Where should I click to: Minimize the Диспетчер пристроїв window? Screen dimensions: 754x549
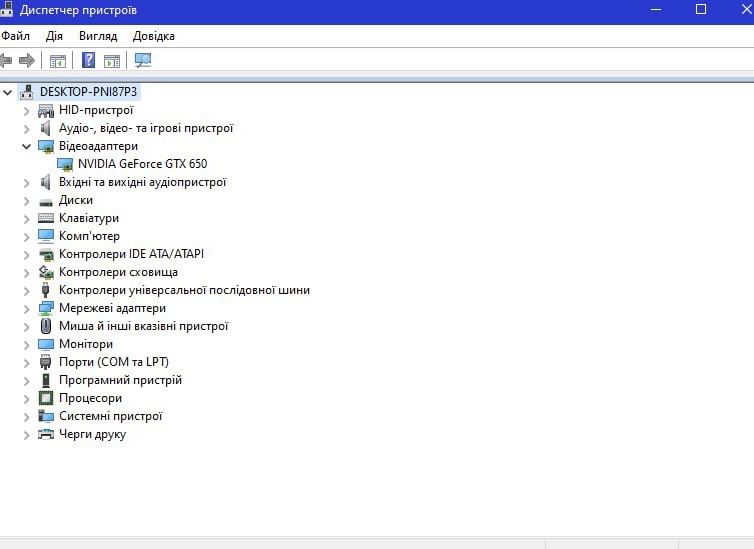[656, 10]
